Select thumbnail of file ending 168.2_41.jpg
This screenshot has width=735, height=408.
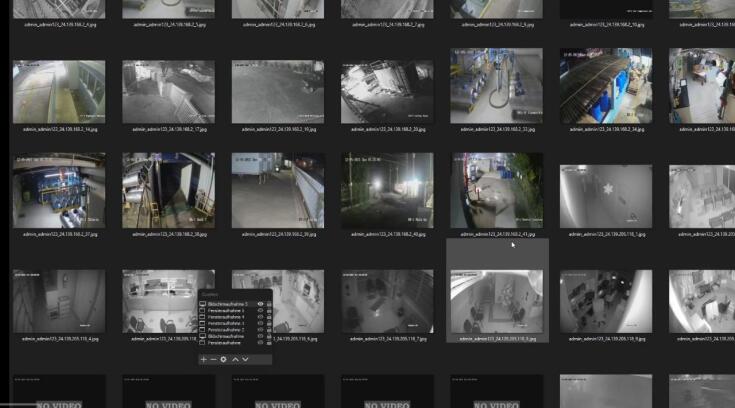pyautogui.click(x=496, y=190)
